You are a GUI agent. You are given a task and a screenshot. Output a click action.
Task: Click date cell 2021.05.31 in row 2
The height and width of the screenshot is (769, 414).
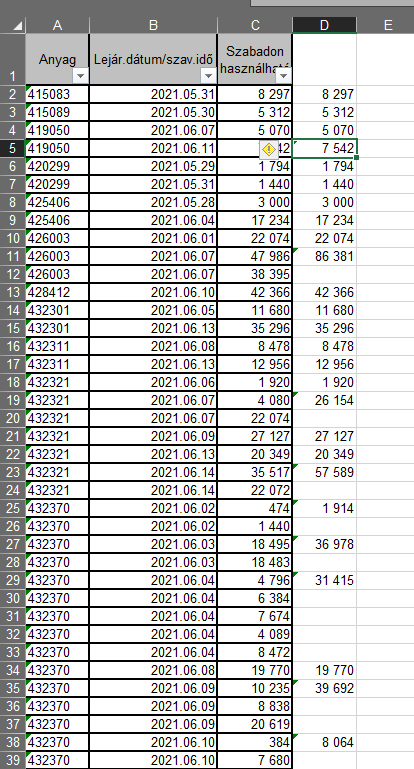click(x=154, y=94)
